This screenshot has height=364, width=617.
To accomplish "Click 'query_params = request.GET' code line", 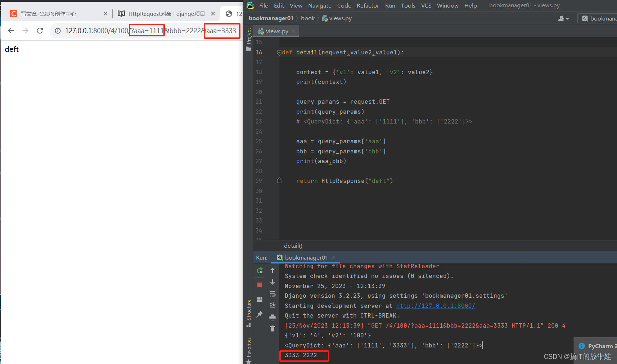I will point(343,102).
